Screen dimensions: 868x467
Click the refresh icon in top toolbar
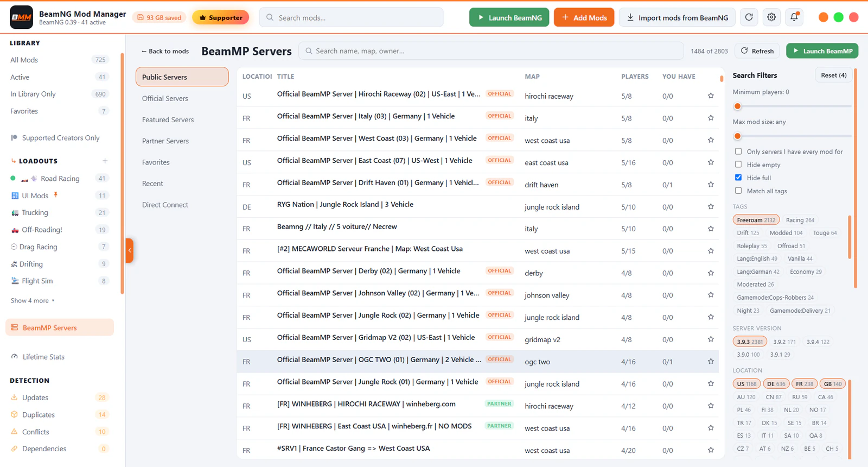(x=749, y=17)
